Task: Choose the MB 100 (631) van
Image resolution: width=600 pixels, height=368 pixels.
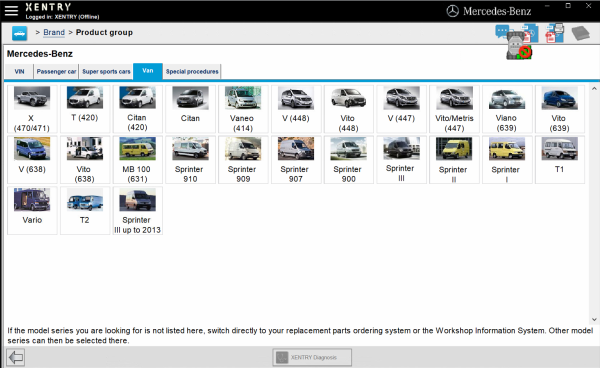Action: point(138,160)
